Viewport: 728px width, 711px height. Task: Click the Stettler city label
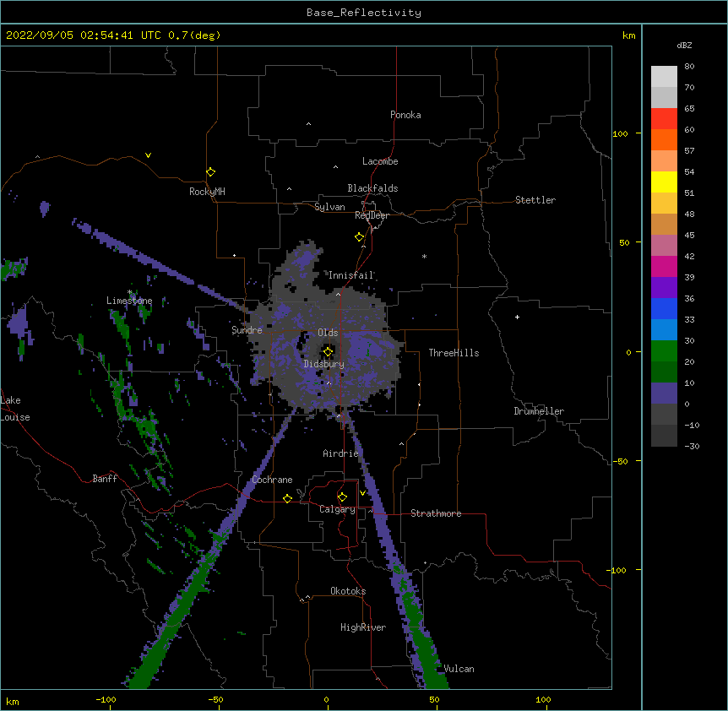point(535,200)
